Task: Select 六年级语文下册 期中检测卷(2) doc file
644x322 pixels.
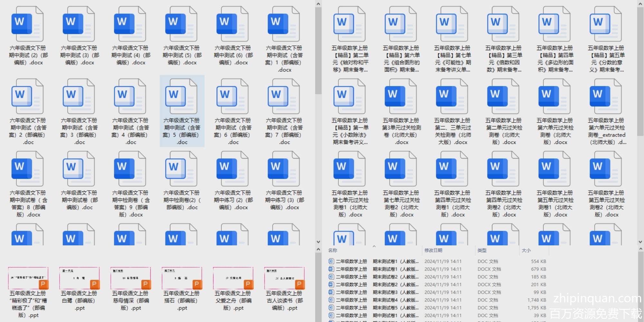Action: point(182,169)
